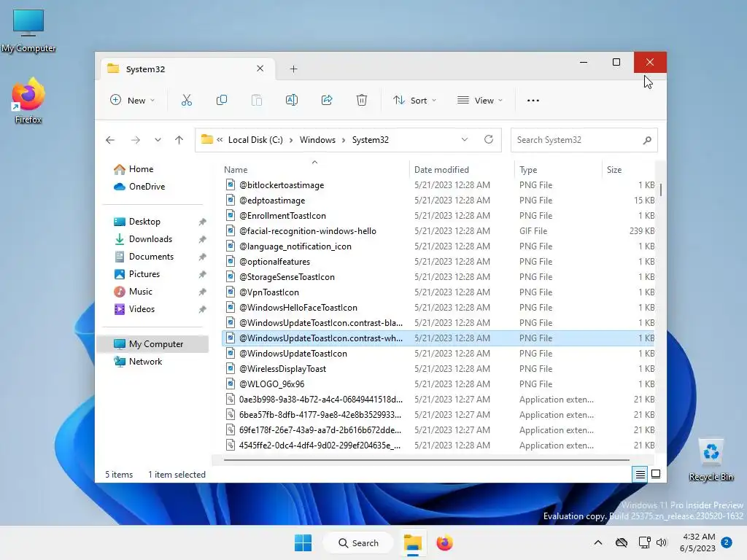Click the OneDrive cloud tray icon

pyautogui.click(x=622, y=542)
